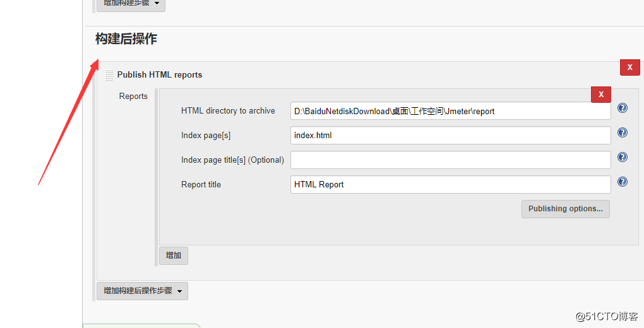Grab the Publish HTML reports drag handle

(x=109, y=75)
